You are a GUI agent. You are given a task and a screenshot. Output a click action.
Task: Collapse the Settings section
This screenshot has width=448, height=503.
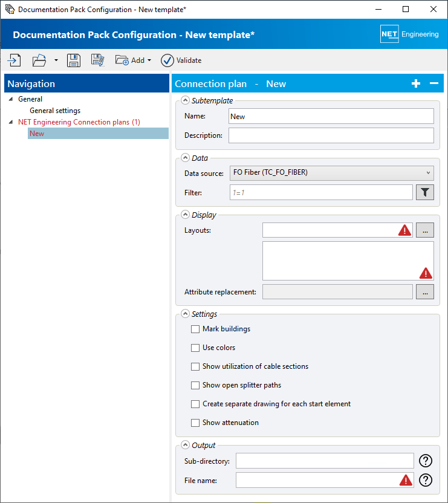(x=185, y=314)
